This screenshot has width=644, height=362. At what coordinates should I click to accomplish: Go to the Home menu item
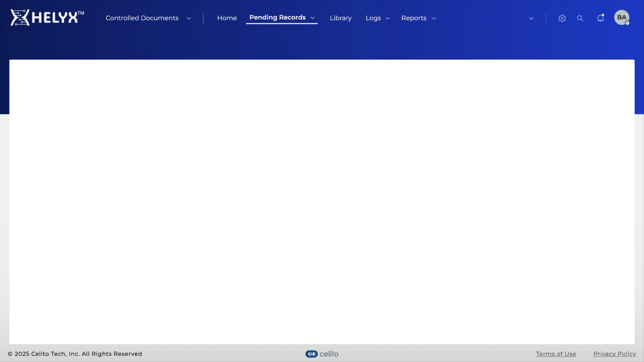tap(227, 18)
